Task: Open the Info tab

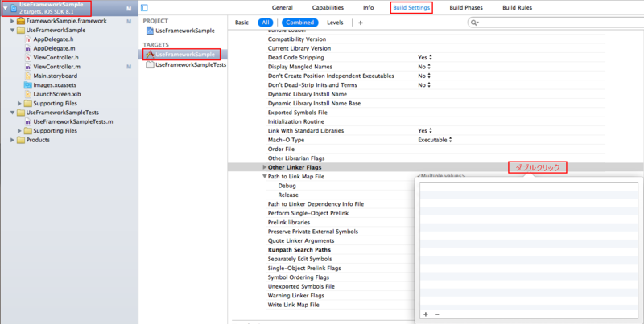Action: (x=369, y=8)
